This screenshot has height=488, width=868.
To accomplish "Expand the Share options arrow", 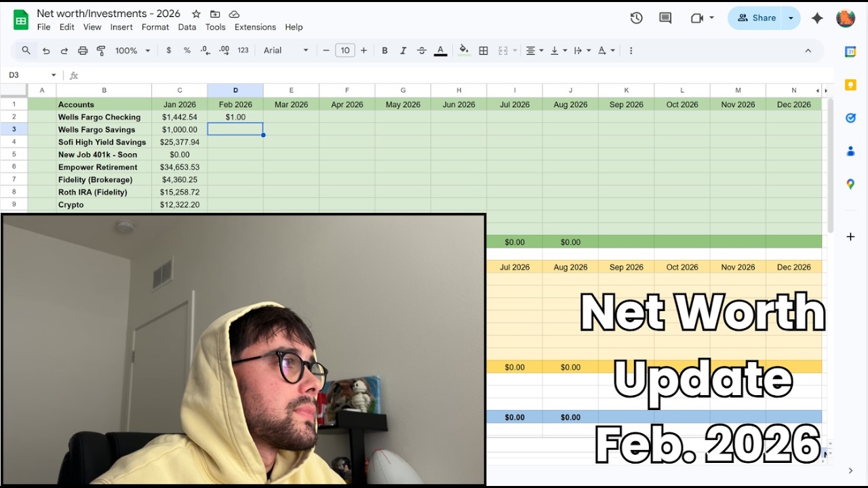I will coord(791,18).
